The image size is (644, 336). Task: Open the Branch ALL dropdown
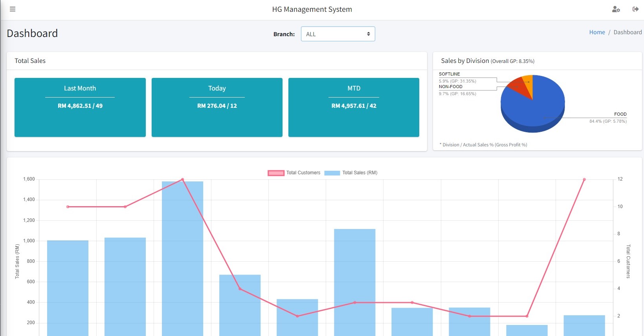(x=338, y=34)
